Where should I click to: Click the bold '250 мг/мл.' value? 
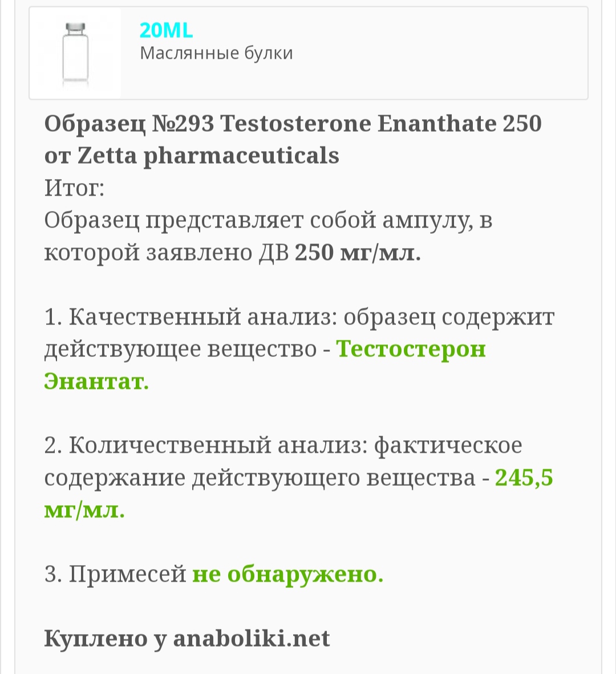coord(358,252)
